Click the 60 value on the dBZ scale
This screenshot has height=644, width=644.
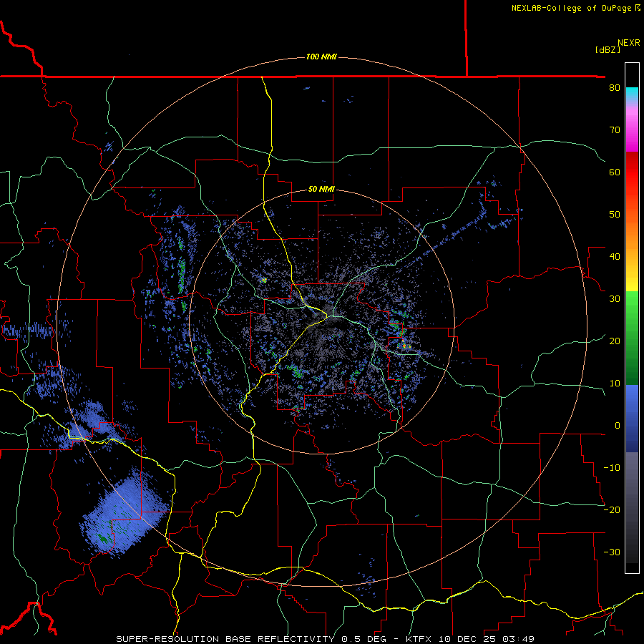coord(615,172)
